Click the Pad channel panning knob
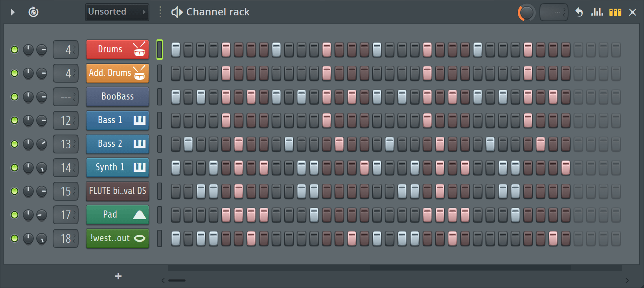Viewport: 644px width, 288px height. (28, 215)
